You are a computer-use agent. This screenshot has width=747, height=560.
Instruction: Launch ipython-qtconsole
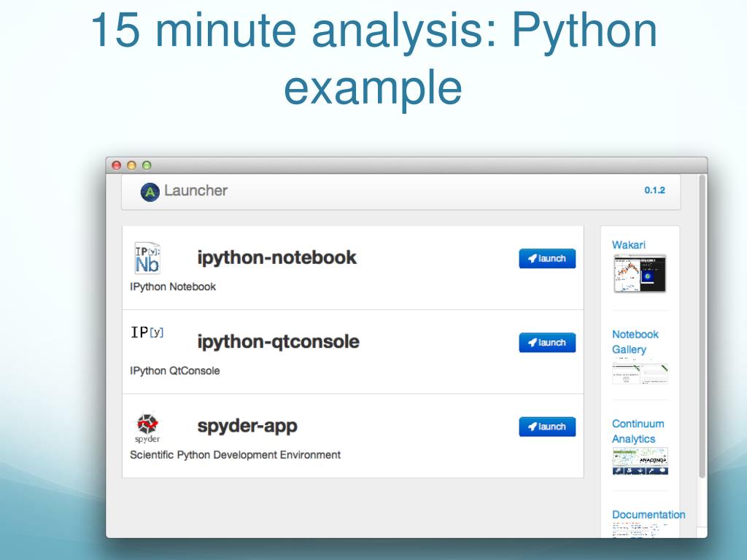coord(547,343)
